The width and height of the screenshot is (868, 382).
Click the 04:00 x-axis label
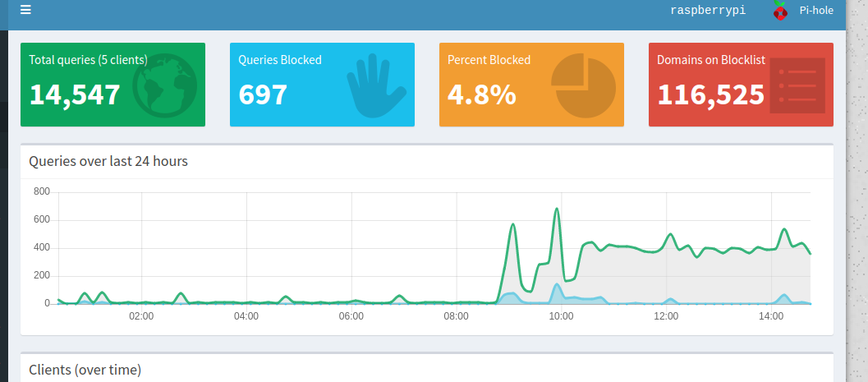pyautogui.click(x=246, y=316)
